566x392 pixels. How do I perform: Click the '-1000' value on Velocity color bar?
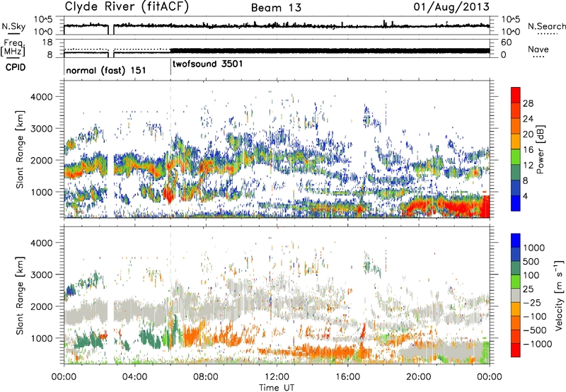[x=538, y=344]
